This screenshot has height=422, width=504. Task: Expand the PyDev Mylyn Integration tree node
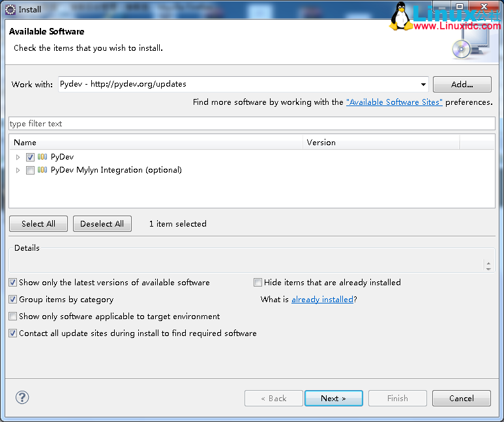coord(18,170)
